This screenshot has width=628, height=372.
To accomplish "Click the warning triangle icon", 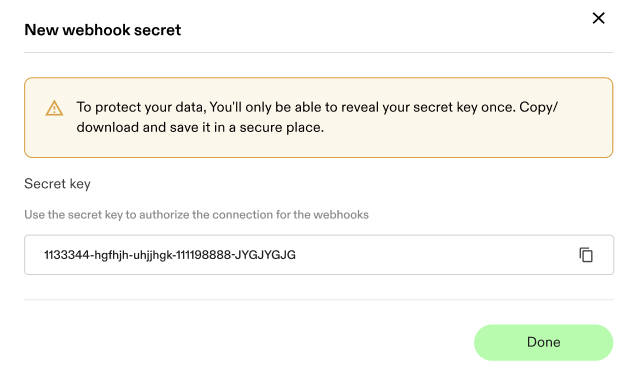I will point(54,108).
